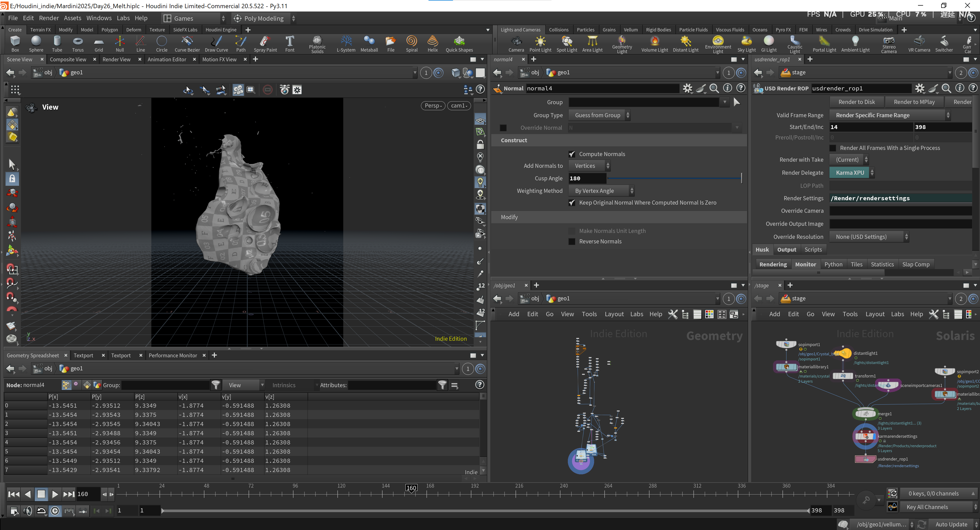Click the Render to Disk button
Screen dimensions: 980x530
(856, 102)
